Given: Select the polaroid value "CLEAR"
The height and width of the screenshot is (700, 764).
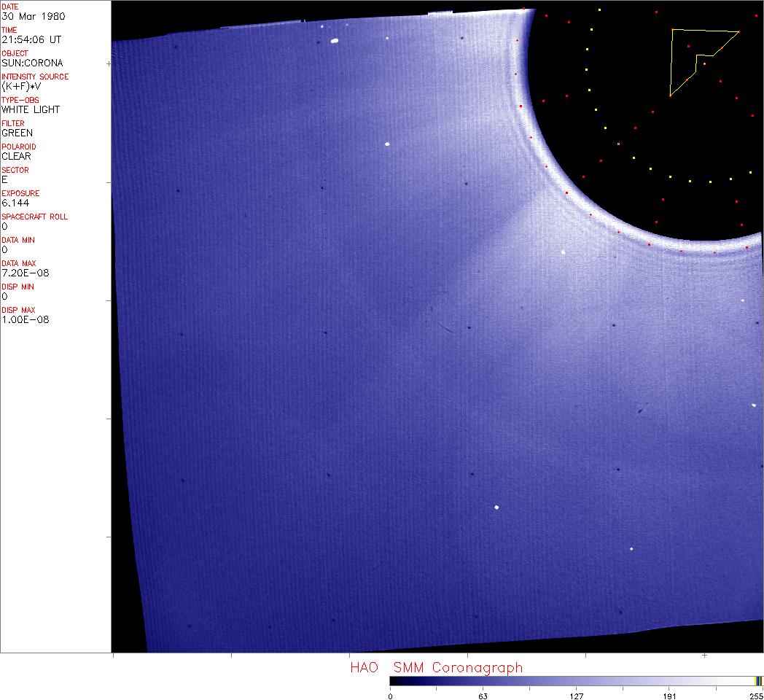Looking at the screenshot, I should [17, 156].
